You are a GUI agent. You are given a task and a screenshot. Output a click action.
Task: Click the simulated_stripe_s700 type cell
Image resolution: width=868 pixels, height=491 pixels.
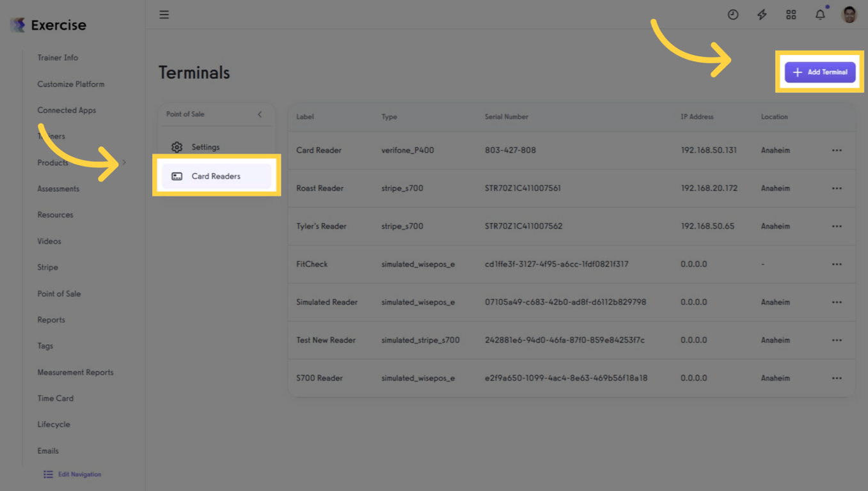(420, 340)
